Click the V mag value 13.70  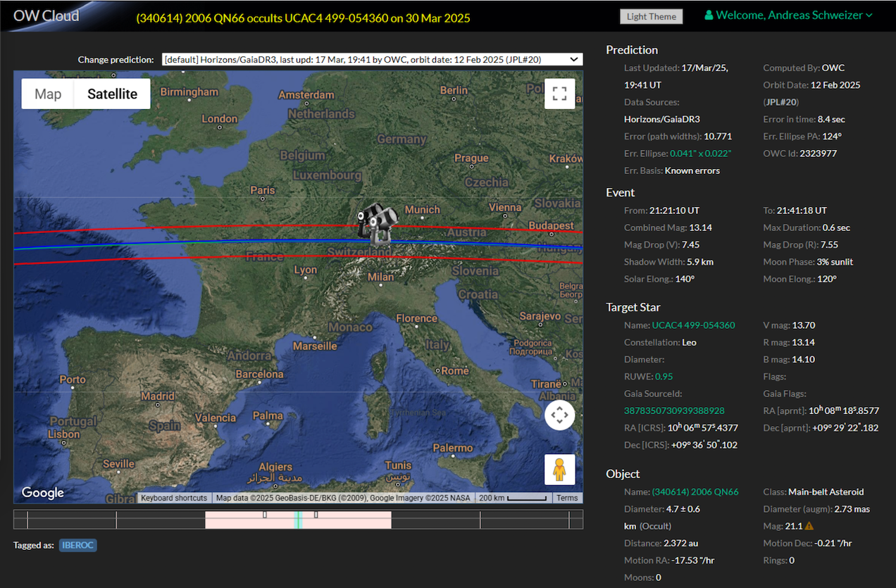click(804, 325)
